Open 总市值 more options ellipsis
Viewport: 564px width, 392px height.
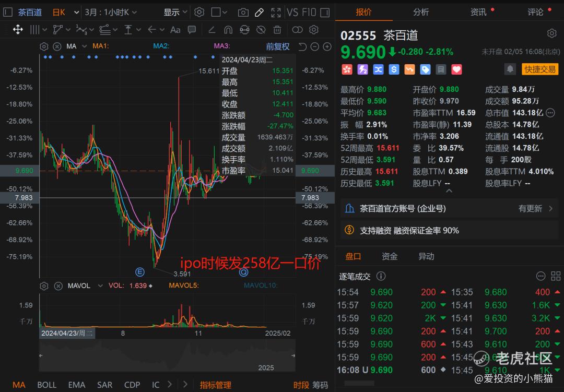click(x=550, y=113)
